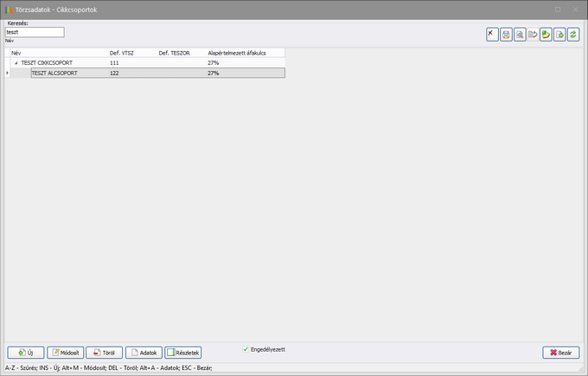This screenshot has width=588, height=376.
Task: Refresh the list with the green arrows icon
Action: [572, 35]
